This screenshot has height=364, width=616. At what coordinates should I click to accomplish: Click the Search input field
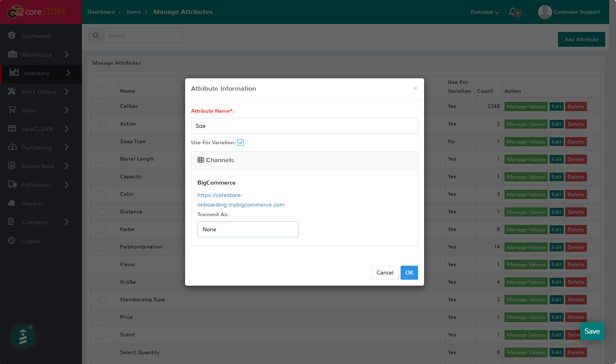(144, 36)
